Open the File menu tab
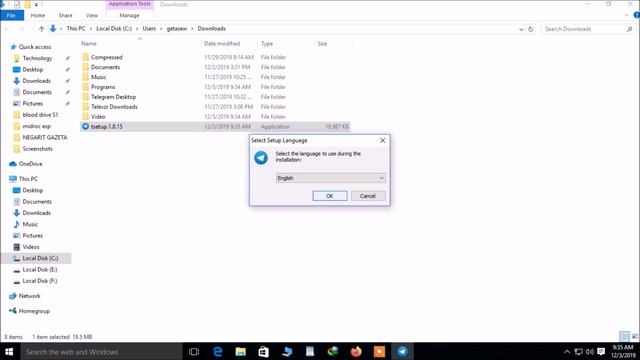This screenshot has width=640, height=360. tap(11, 15)
